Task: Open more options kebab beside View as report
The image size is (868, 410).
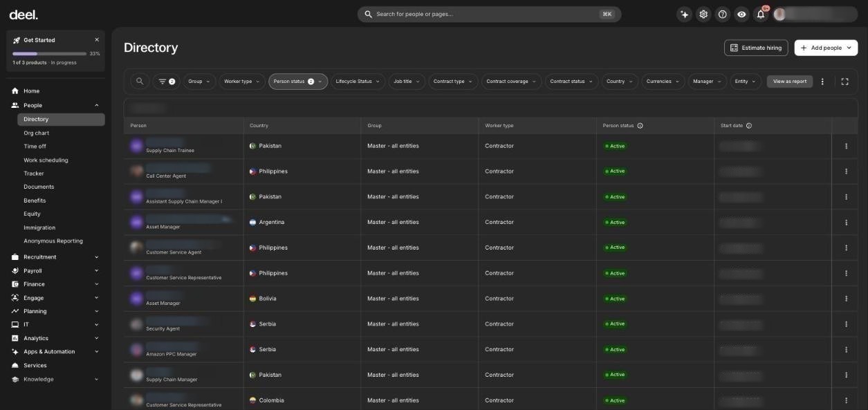Action: tap(822, 82)
